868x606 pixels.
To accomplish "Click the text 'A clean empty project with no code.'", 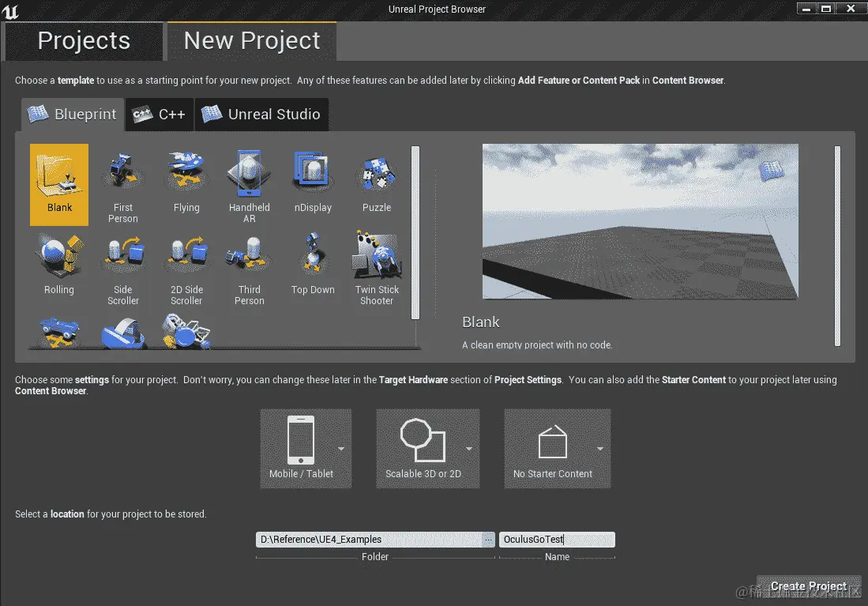I will coord(537,344).
